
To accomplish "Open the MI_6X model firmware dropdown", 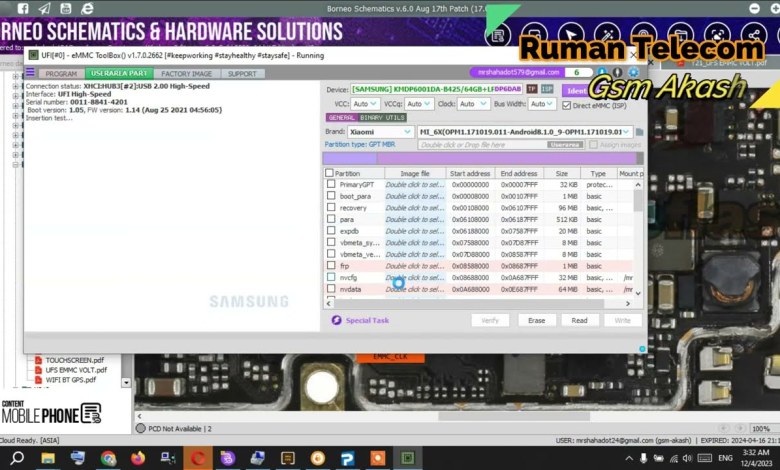I will [x=525, y=132].
